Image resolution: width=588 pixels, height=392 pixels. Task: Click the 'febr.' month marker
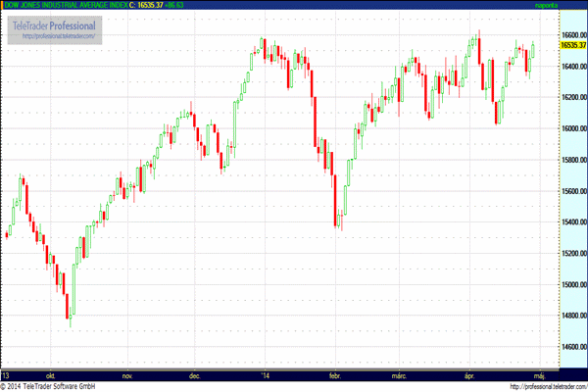point(335,376)
